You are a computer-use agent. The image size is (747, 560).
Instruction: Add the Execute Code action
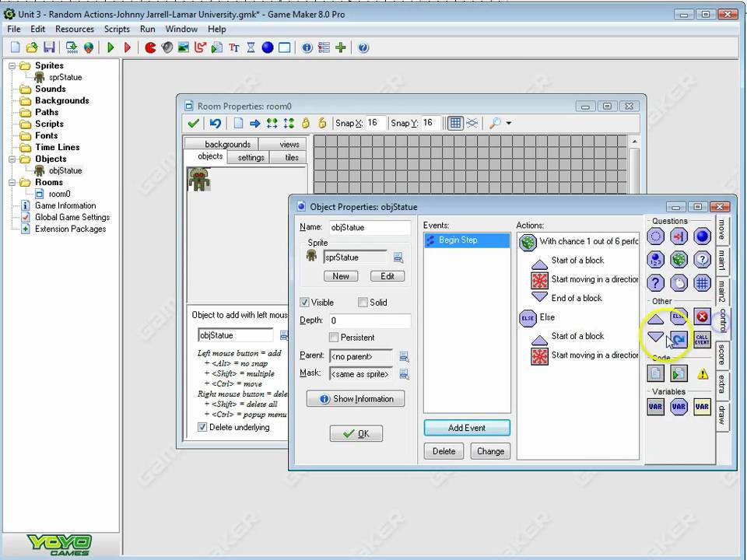[655, 373]
